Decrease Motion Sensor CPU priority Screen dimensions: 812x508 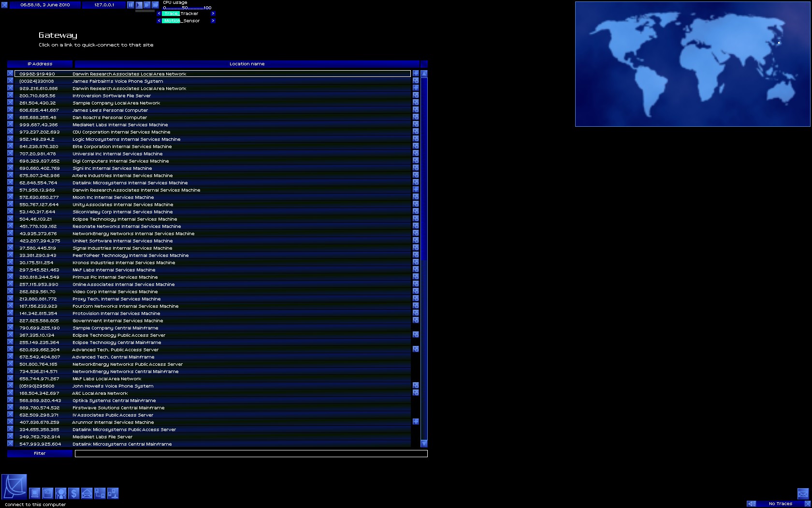click(159, 21)
